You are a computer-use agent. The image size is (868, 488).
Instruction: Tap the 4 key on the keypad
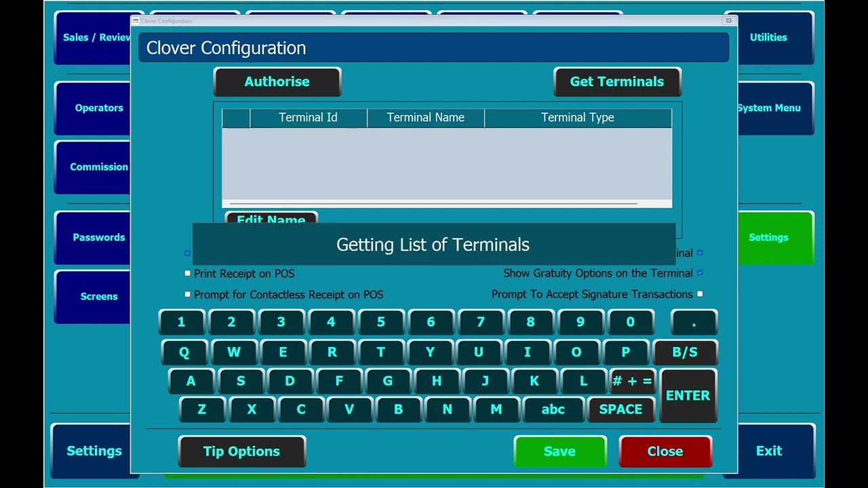[331, 323]
